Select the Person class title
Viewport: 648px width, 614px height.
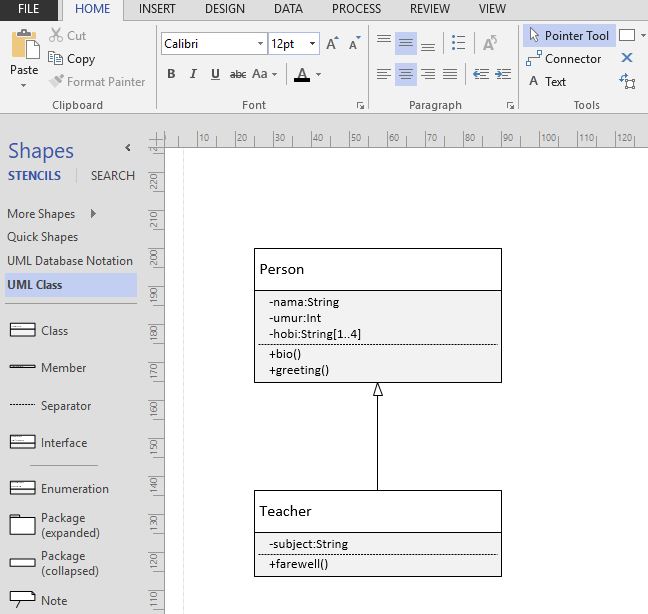click(282, 269)
